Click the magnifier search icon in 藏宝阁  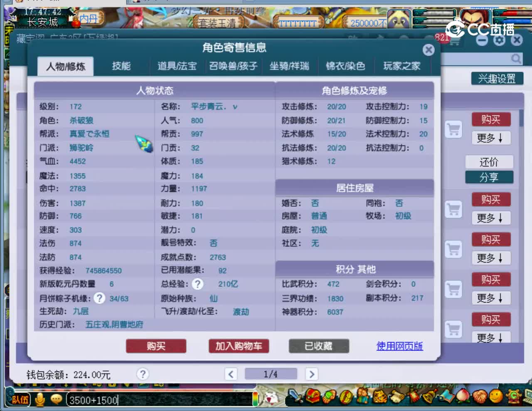(516, 59)
